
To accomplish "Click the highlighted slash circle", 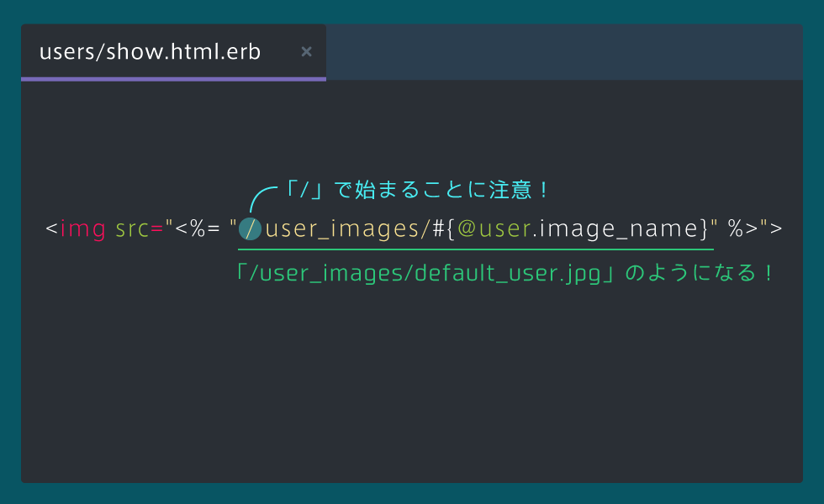I will (x=251, y=229).
